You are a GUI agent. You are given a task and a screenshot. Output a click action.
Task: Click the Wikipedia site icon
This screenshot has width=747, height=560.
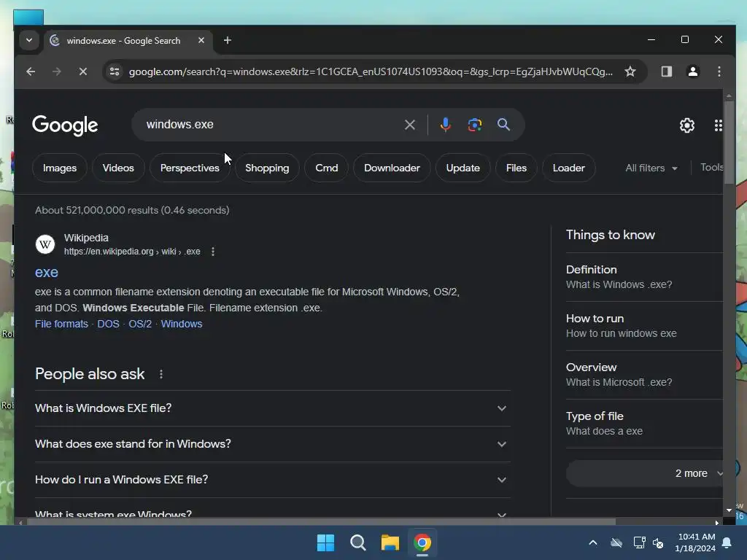click(x=45, y=244)
